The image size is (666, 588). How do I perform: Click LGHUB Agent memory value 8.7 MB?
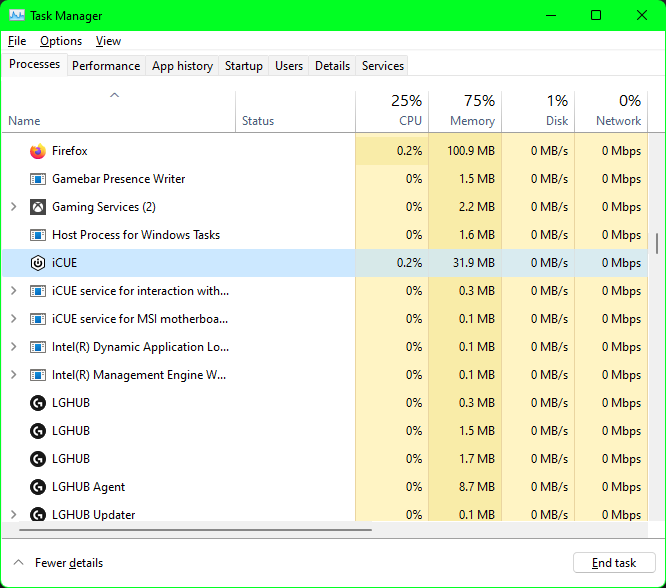477,487
